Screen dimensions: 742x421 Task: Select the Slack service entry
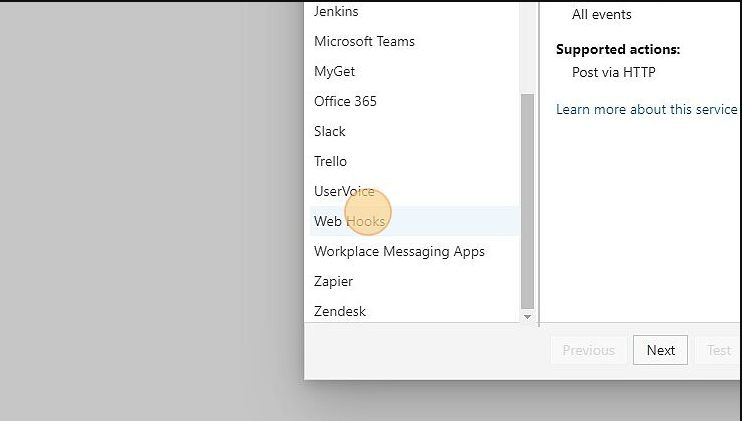coord(330,132)
